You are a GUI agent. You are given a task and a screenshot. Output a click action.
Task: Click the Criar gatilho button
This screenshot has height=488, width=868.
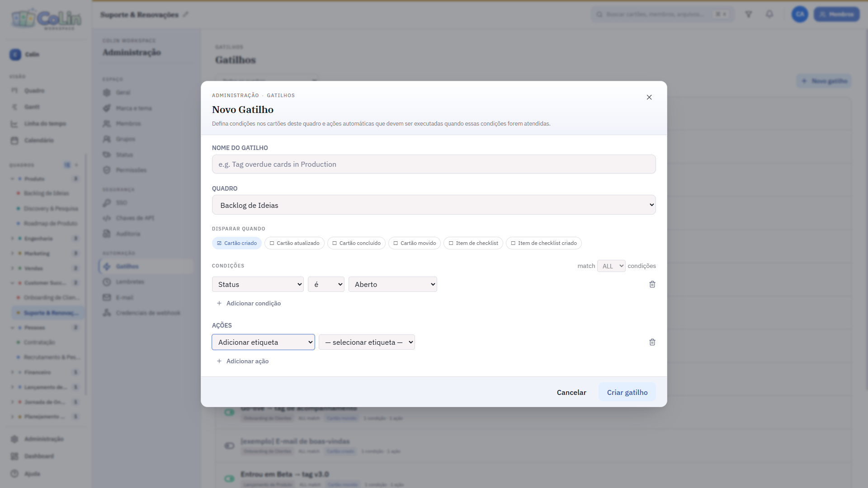click(x=627, y=392)
